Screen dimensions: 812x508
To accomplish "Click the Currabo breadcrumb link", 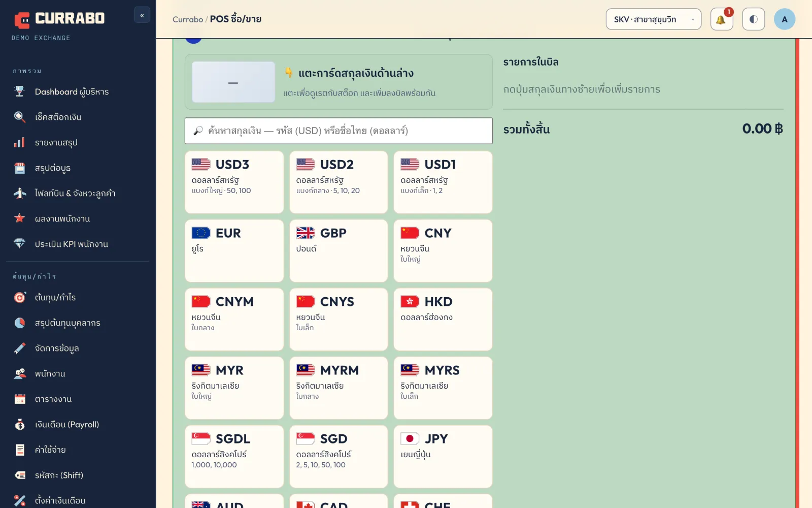I will [x=187, y=19].
